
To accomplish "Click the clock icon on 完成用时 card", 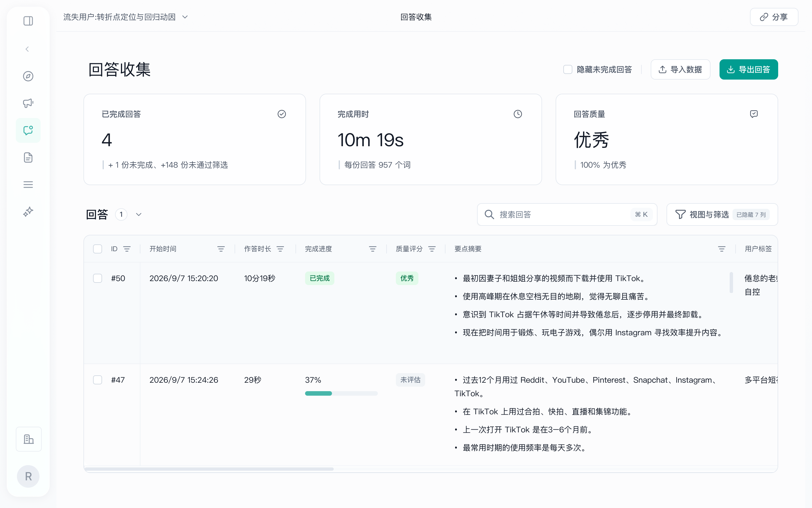I will [518, 114].
